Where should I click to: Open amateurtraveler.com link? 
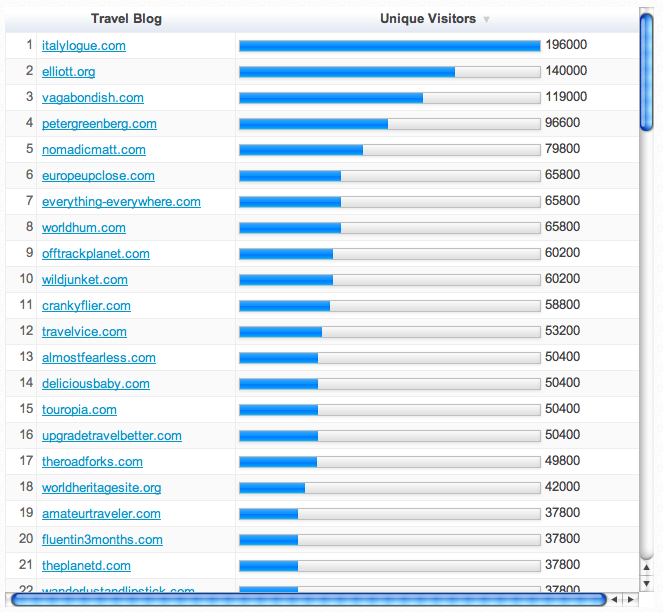(101, 514)
